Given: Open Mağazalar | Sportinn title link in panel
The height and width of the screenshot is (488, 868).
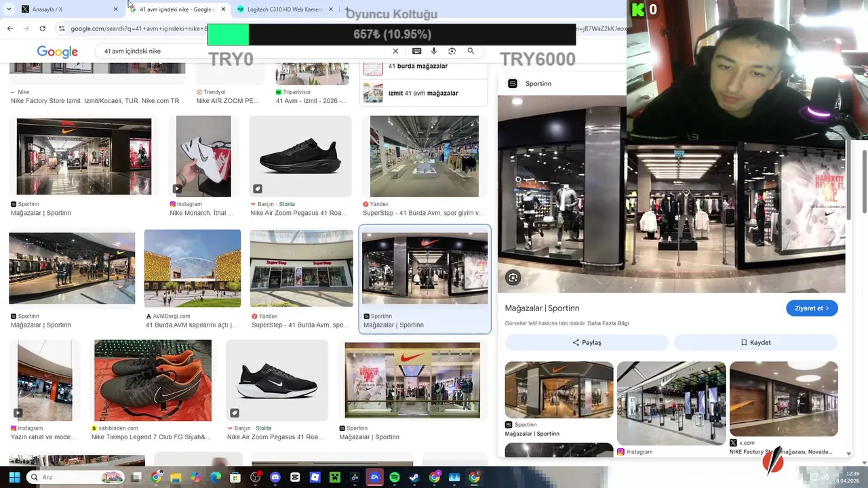Looking at the screenshot, I should coord(542,308).
